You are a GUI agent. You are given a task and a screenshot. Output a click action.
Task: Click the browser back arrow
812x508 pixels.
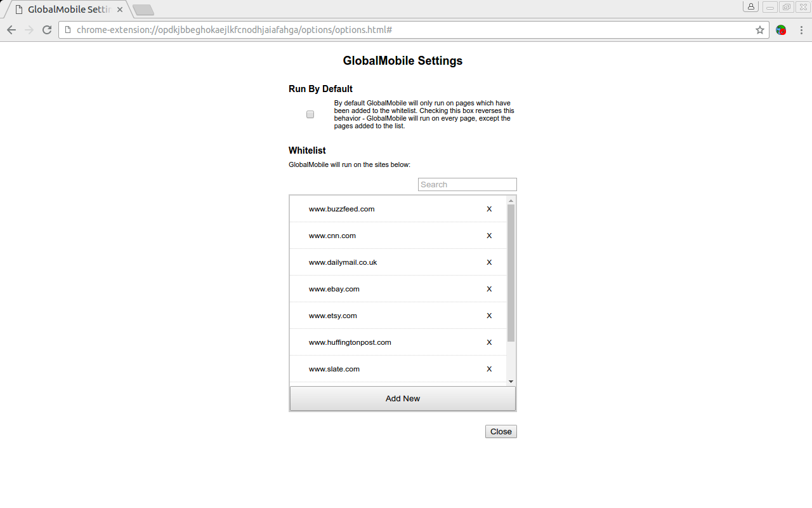click(x=11, y=30)
